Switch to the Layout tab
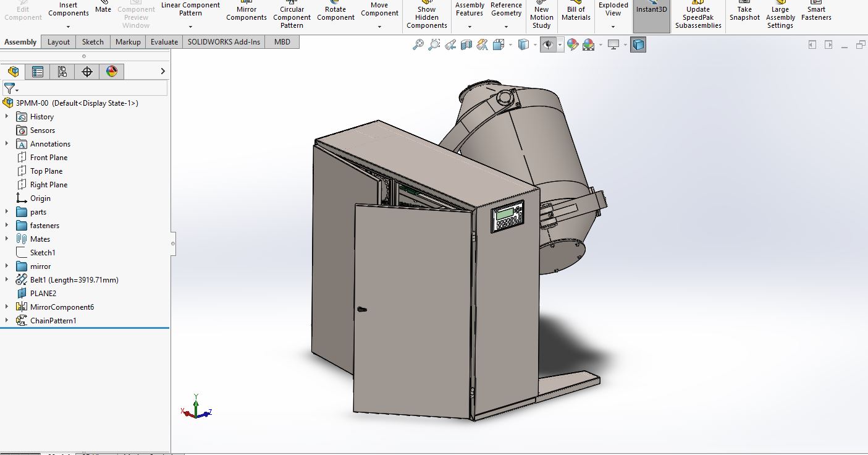The image size is (868, 455). tap(59, 42)
